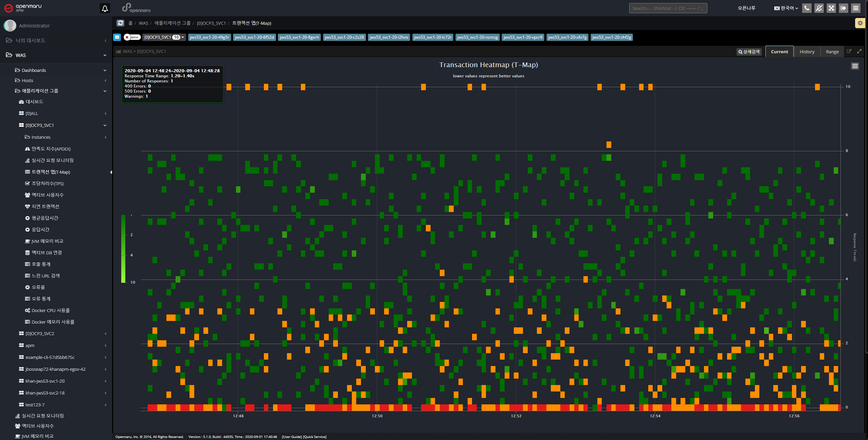Switch to the Current tab
The width and height of the screenshot is (868, 440).
coord(779,52)
